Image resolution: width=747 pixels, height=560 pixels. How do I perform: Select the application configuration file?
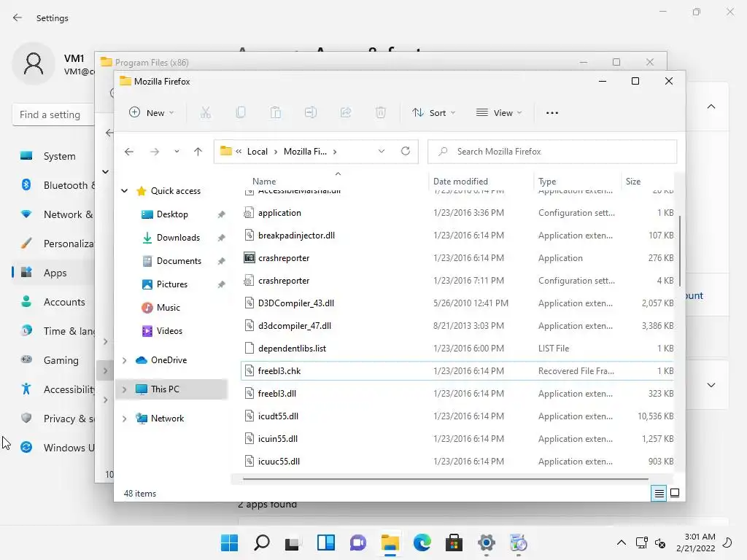(457, 213)
